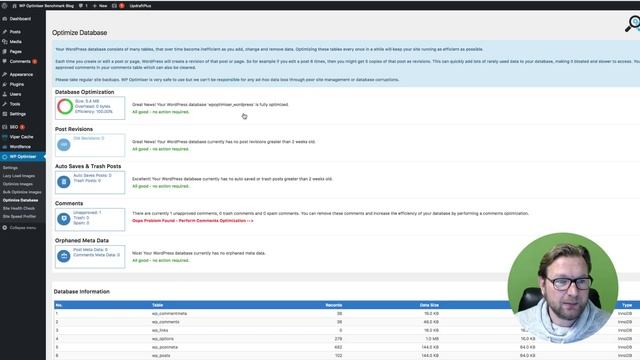Select the wp_options table name
Viewport: 640px width, 360px height.
163,339
